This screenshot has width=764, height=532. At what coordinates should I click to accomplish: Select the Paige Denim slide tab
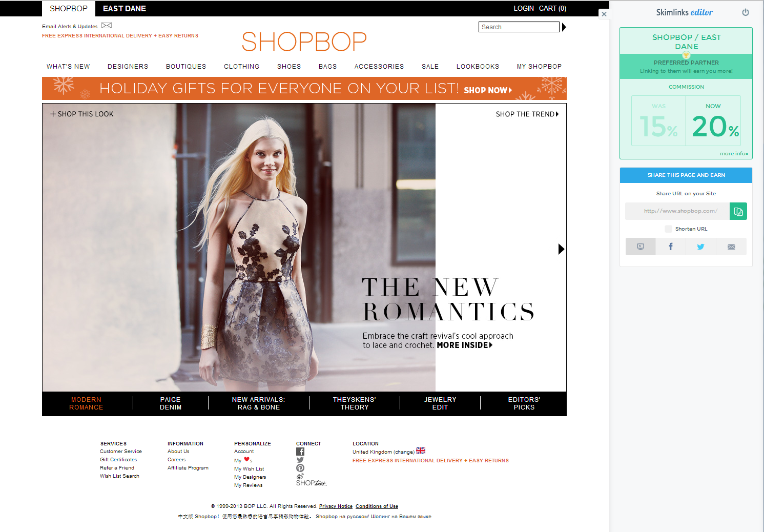point(171,403)
